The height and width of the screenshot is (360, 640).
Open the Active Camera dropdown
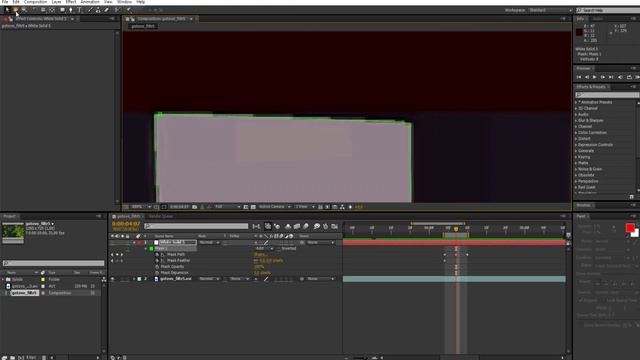point(275,207)
